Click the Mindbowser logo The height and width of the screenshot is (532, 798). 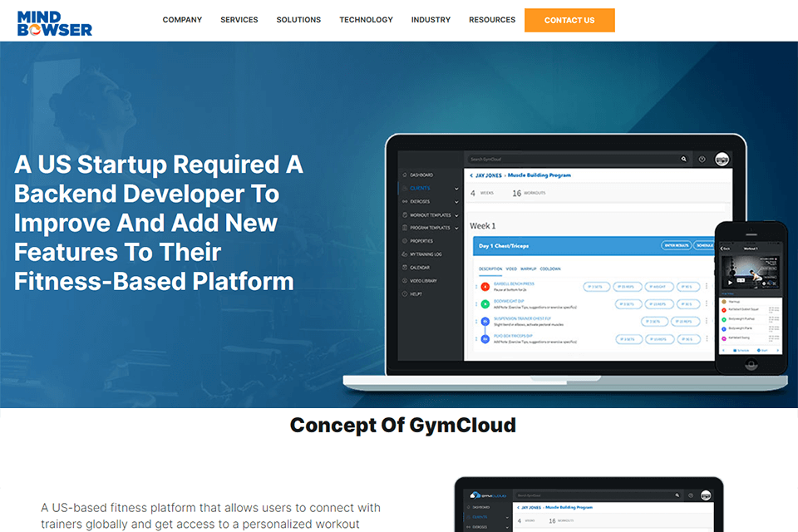click(55, 23)
